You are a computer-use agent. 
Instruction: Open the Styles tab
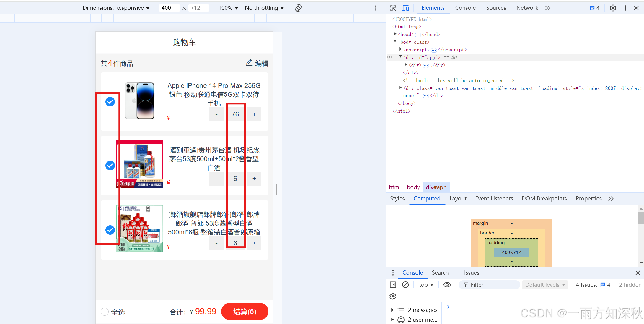[397, 199]
